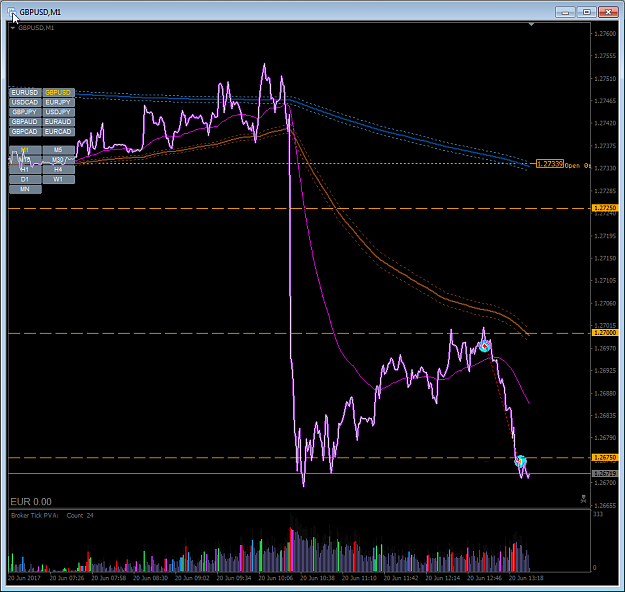Select the GBPUSD symbol button
Screen dimensions: 625x592
tap(58, 92)
